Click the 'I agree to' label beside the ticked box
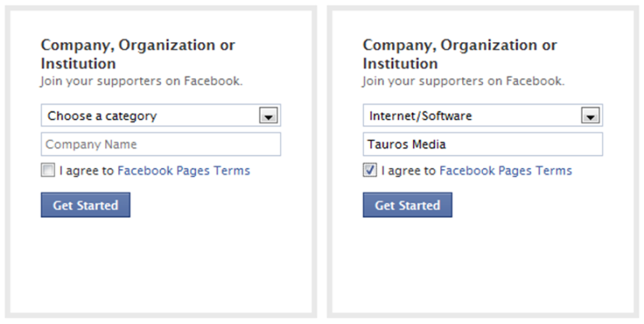 [408, 171]
